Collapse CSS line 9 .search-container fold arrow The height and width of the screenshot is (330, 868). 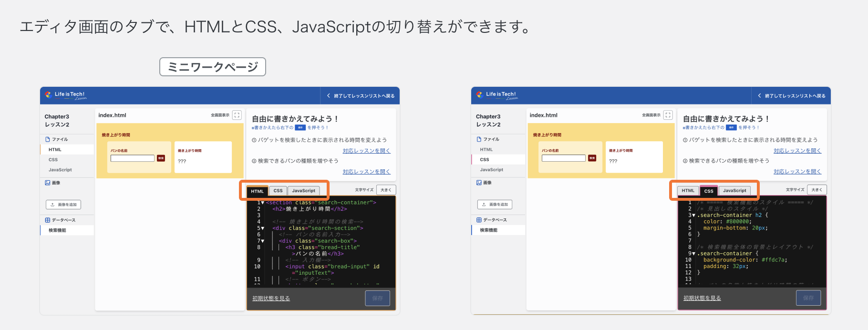click(693, 253)
